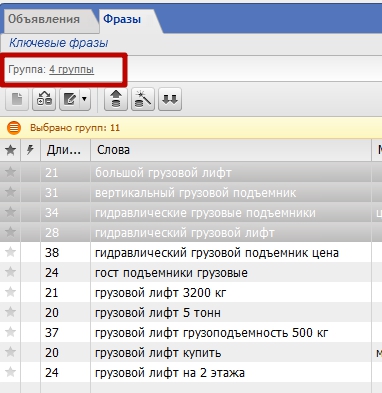
Task: Click length cell 31
Action: click(52, 193)
